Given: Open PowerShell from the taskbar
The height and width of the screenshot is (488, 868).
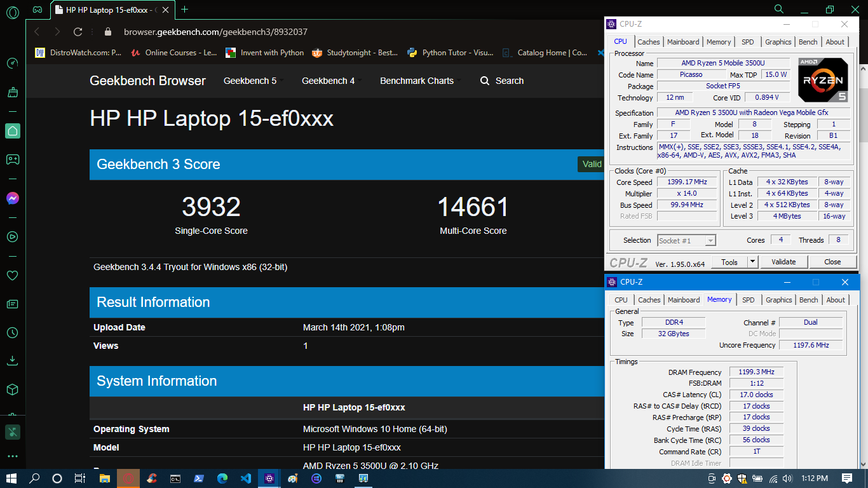Looking at the screenshot, I should pyautogui.click(x=198, y=478).
